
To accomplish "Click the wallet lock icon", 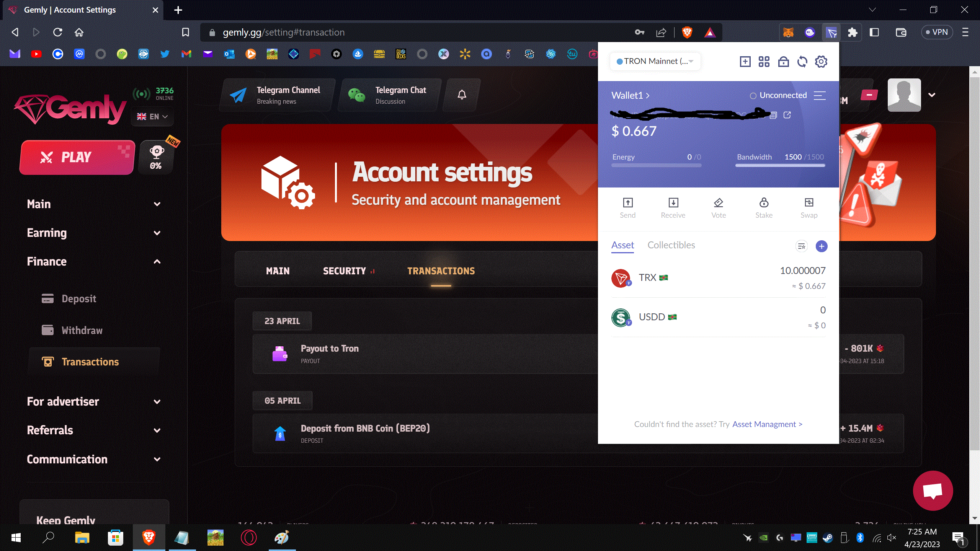I will point(783,62).
